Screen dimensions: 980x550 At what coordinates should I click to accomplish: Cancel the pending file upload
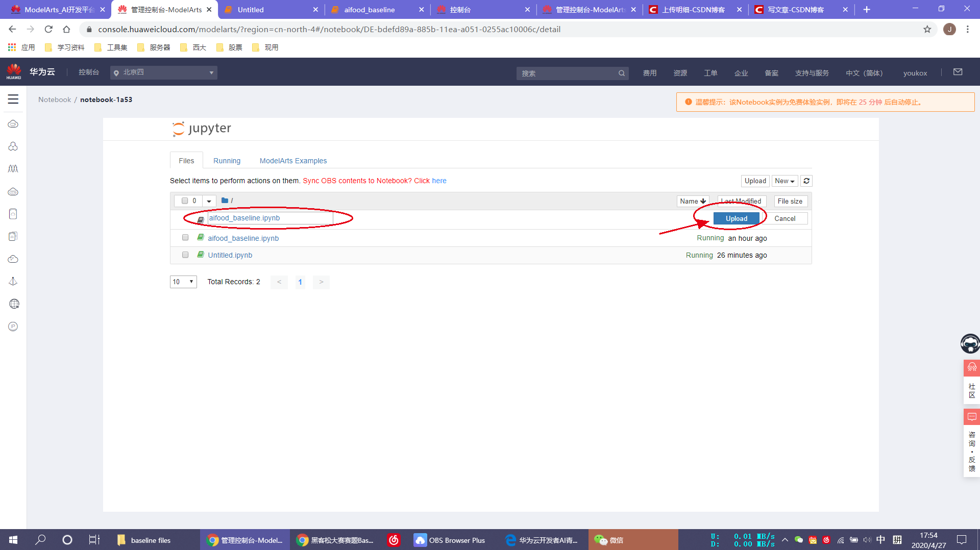785,218
